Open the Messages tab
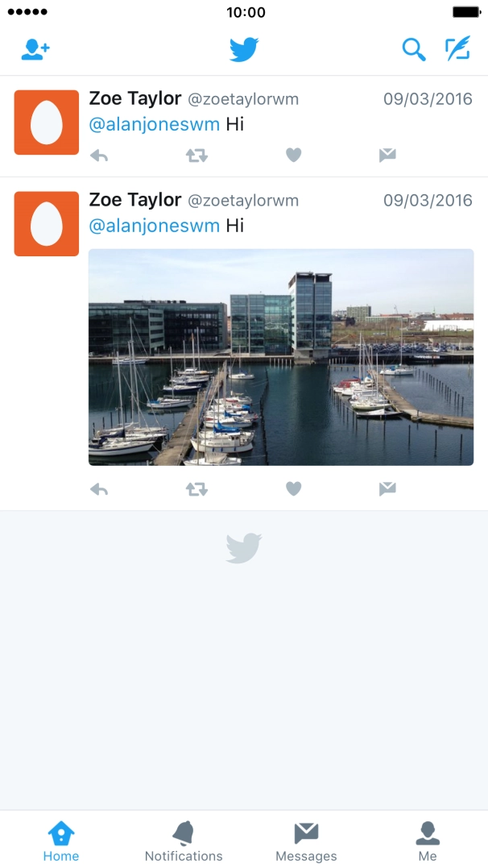Viewport: 488px width, 868px height. pyautogui.click(x=305, y=838)
